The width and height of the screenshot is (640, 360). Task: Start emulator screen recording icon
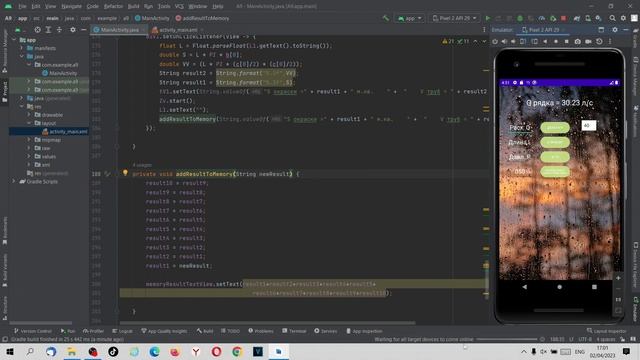(588, 41)
